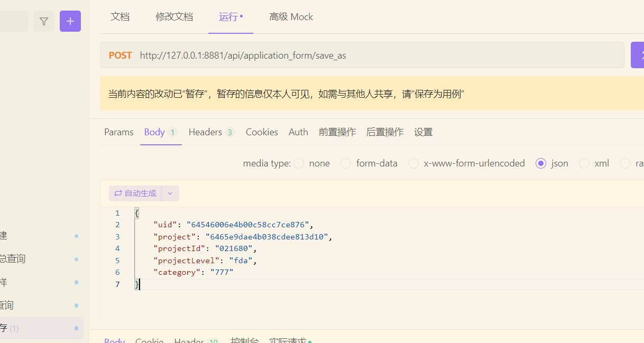Click the auto-generate 自动生成 button
The height and width of the screenshot is (343, 644).
pos(135,193)
